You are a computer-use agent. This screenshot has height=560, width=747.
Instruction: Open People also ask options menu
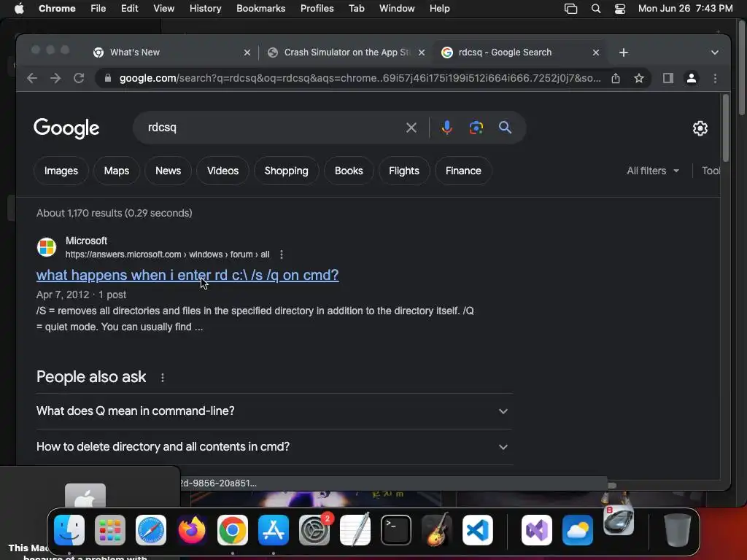tap(163, 378)
